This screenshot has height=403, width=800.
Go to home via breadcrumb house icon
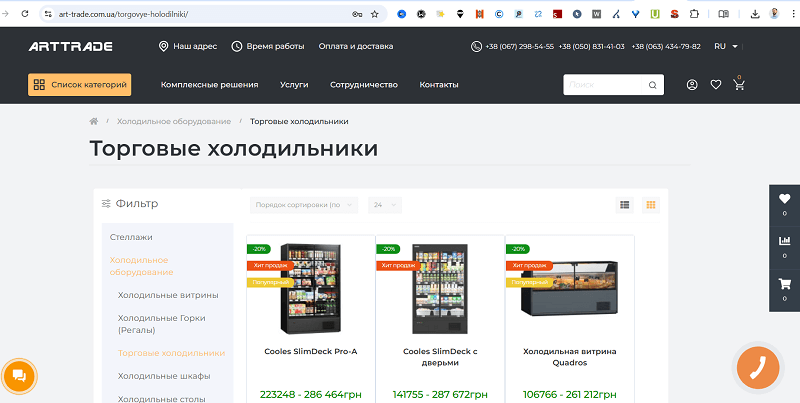(x=94, y=121)
